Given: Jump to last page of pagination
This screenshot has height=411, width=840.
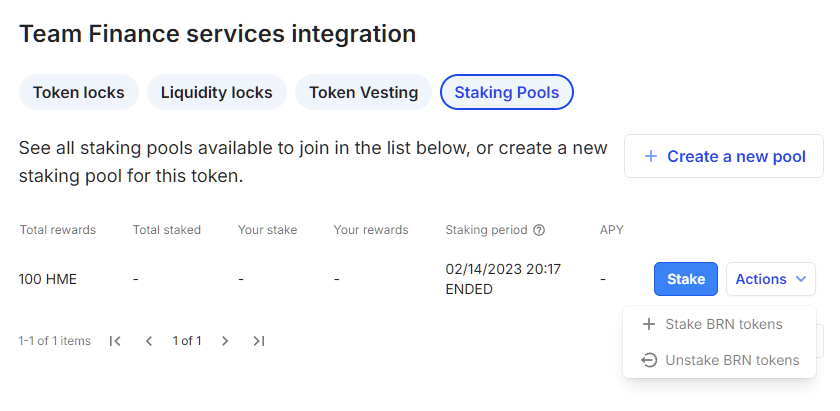Looking at the screenshot, I should (259, 341).
